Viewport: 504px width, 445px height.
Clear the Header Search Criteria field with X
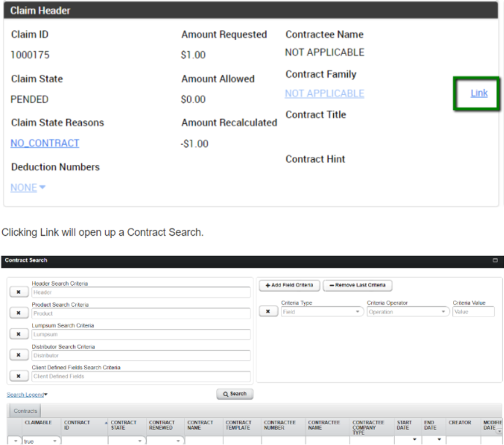click(19, 292)
